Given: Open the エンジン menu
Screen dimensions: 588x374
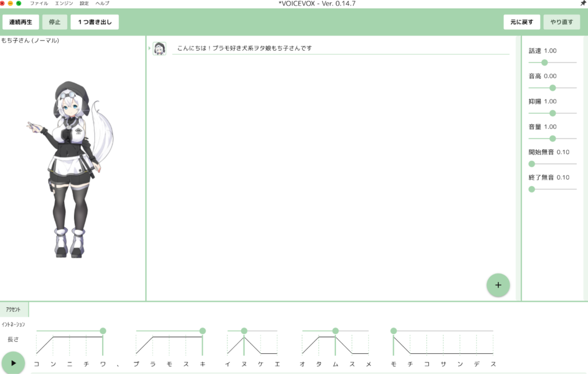Looking at the screenshot, I should pos(64,3).
